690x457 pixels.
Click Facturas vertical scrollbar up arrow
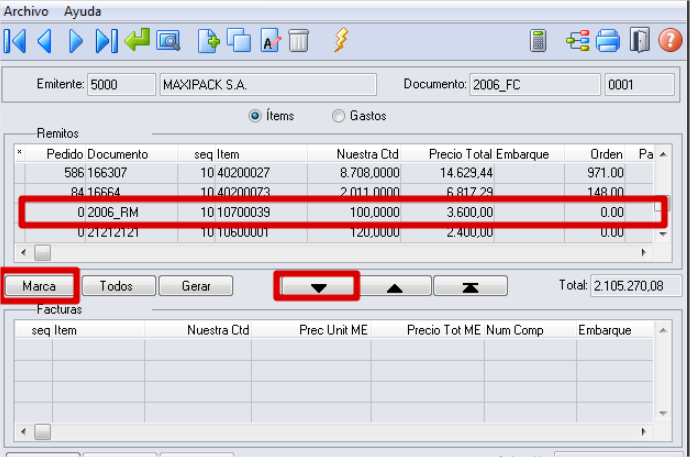click(x=663, y=330)
